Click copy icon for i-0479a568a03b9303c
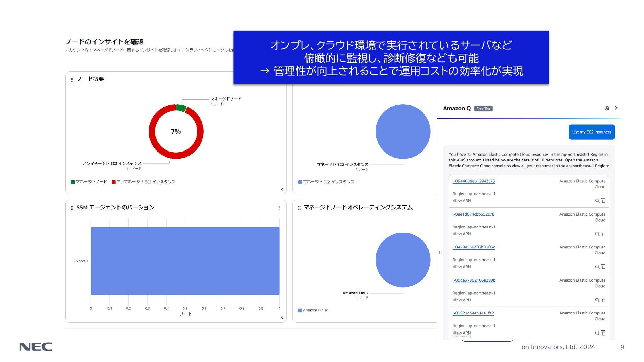 click(x=603, y=267)
